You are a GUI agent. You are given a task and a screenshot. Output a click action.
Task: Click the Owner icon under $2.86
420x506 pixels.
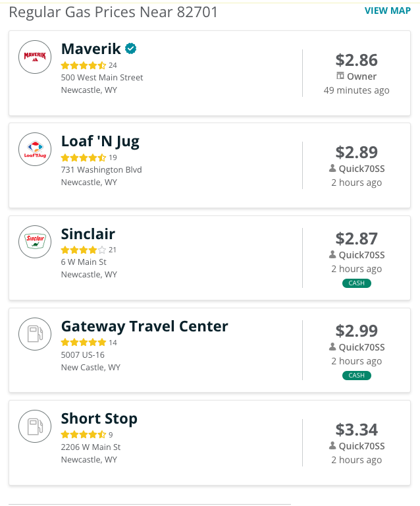340,76
